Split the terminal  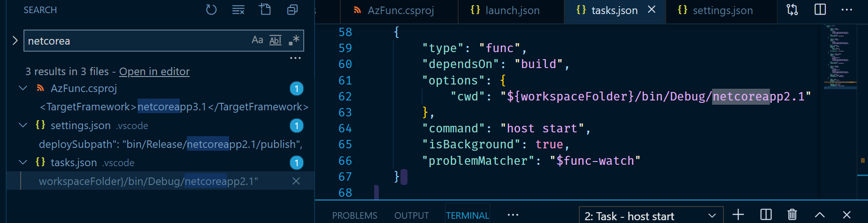[766, 215]
